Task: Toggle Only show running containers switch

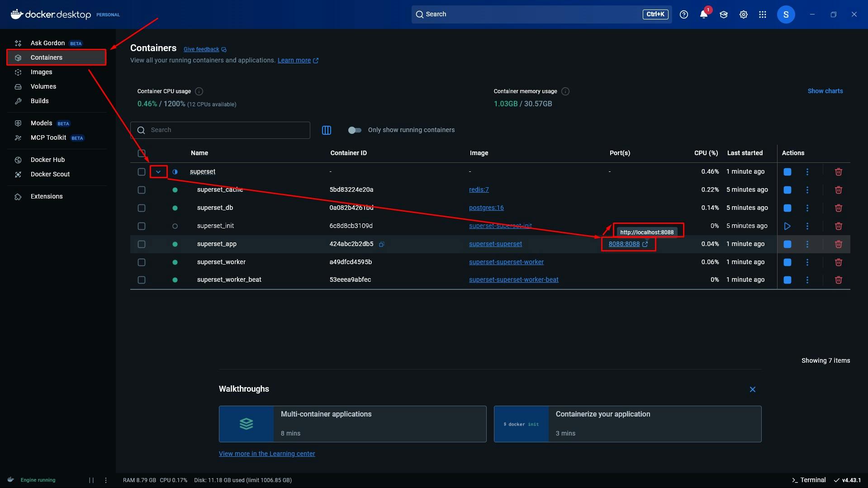Action: point(355,130)
